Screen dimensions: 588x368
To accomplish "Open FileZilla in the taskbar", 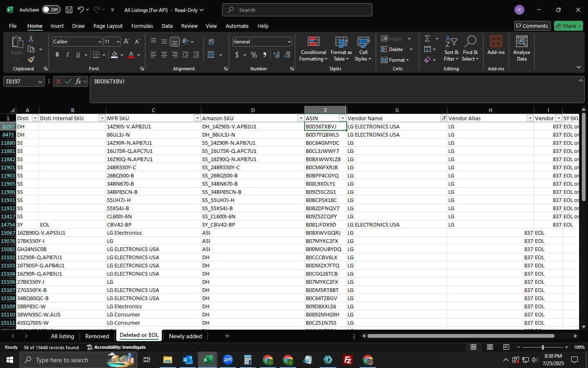I will 348,360.
